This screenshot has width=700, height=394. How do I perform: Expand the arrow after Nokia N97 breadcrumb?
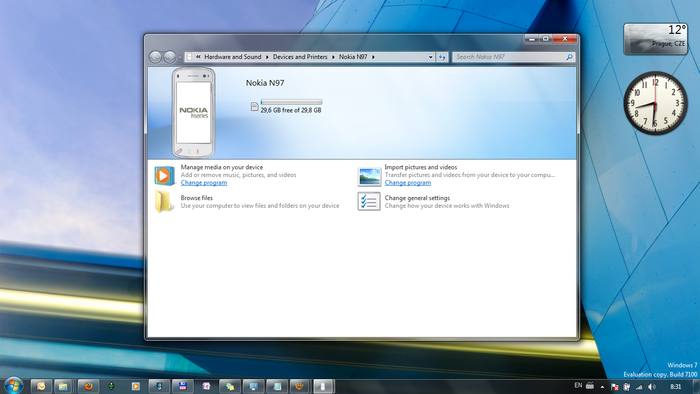click(x=373, y=57)
